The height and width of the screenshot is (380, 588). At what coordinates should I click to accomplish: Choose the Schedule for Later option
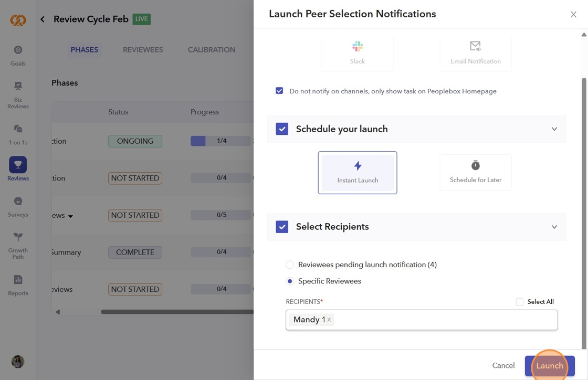[x=475, y=172]
